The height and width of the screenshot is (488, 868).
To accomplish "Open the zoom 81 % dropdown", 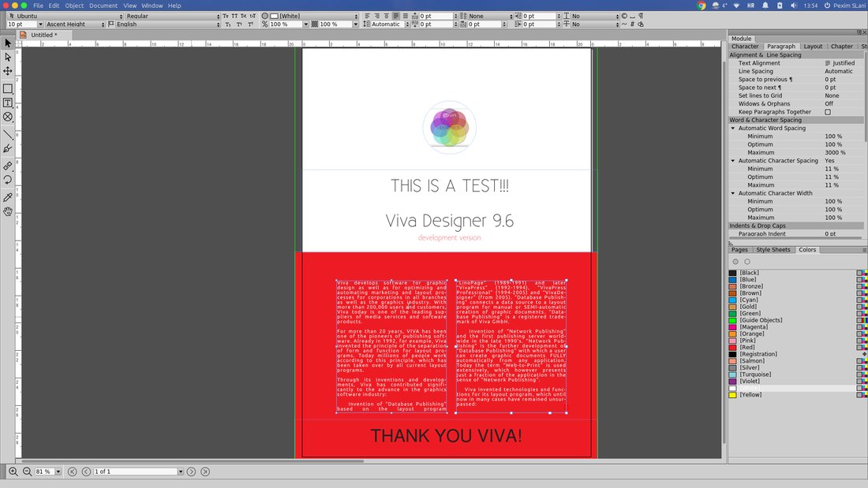I will (58, 471).
